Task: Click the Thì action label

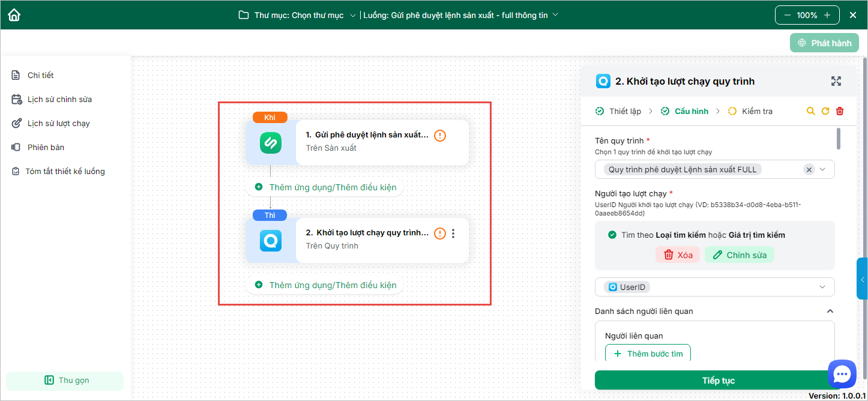Action: (x=270, y=215)
